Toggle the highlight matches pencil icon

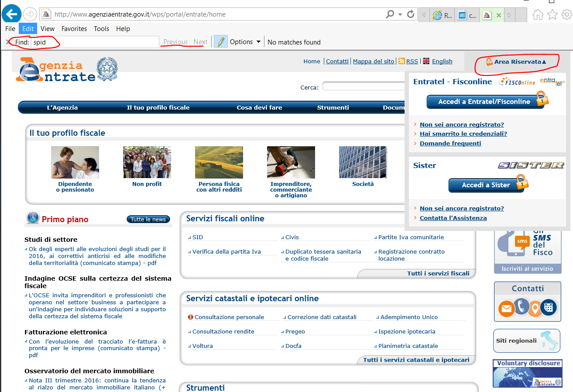[x=221, y=42]
